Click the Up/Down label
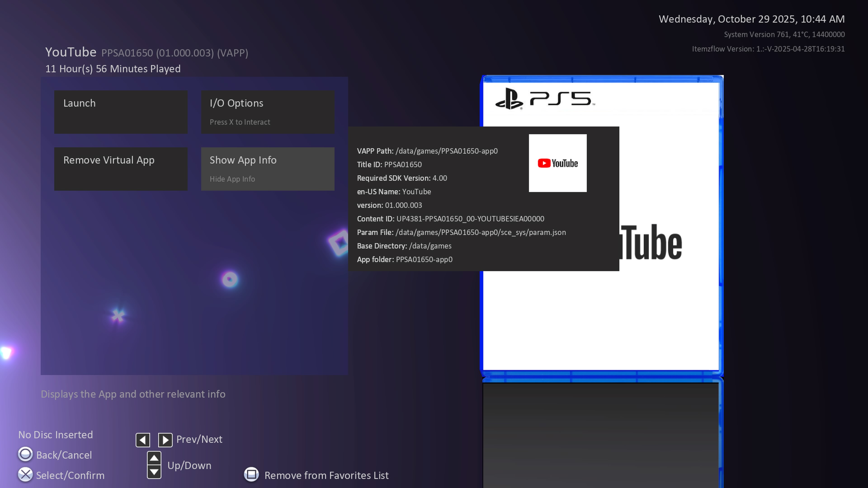This screenshot has width=868, height=488. (189, 465)
